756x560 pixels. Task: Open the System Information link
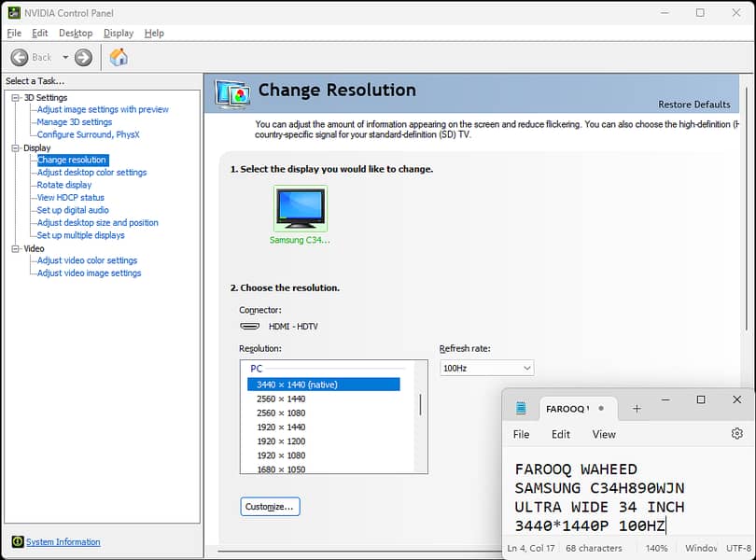pos(63,541)
